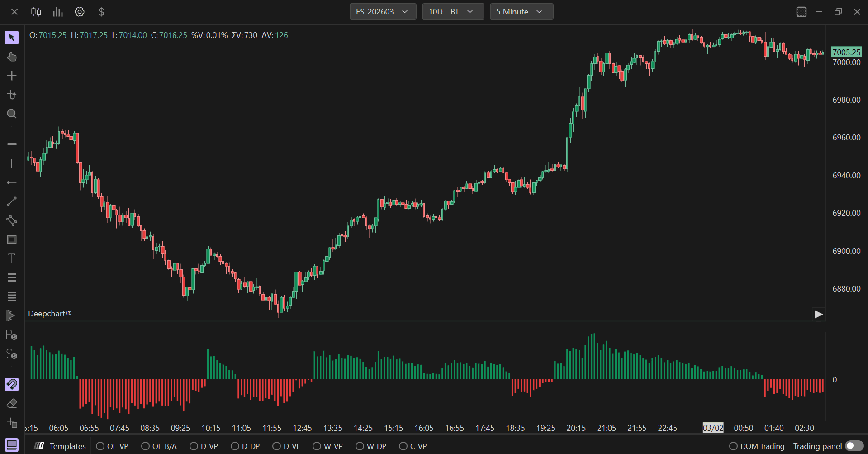Activate the text annotation tool
868x454 pixels.
(x=12, y=258)
